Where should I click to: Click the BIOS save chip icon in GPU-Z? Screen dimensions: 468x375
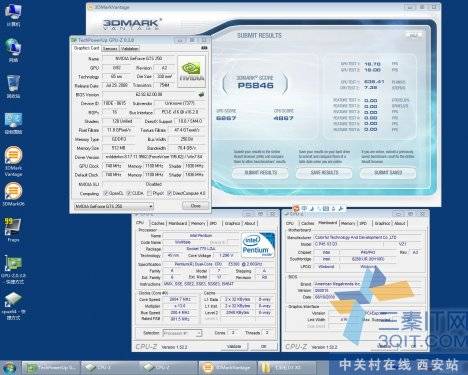[201, 95]
